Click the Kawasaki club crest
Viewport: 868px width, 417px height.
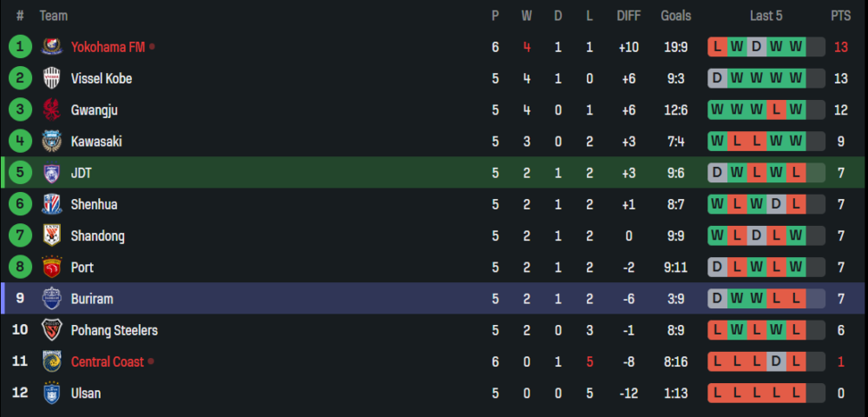click(50, 142)
